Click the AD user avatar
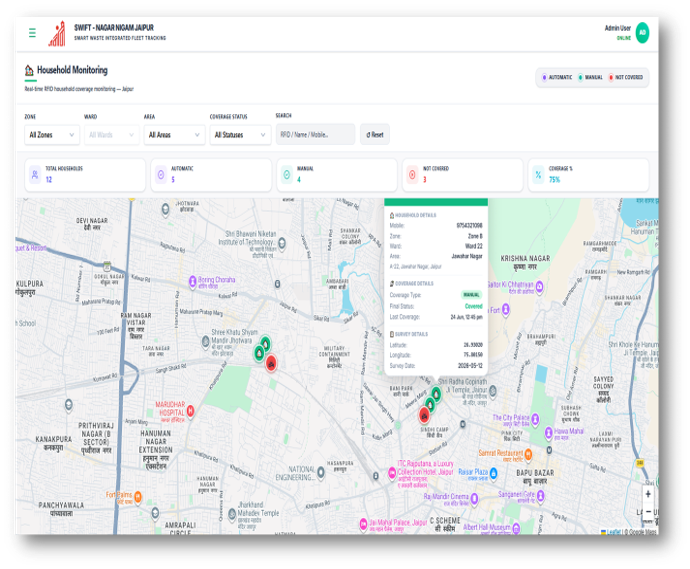 click(x=642, y=33)
